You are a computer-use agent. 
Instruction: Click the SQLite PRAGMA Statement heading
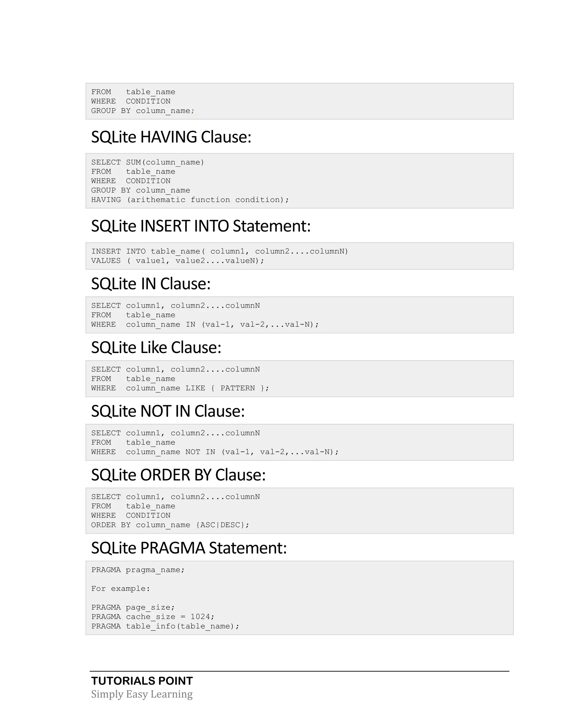189,548
